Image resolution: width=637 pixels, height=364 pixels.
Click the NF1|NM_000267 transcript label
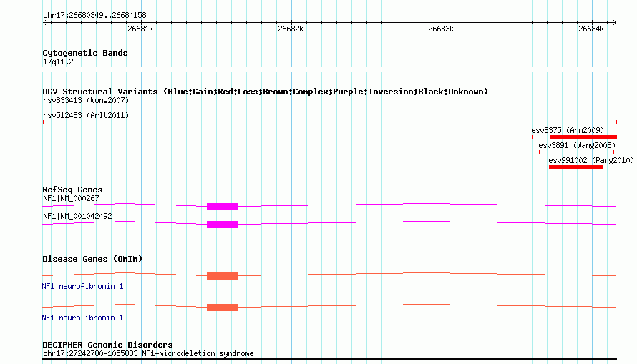click(x=71, y=198)
